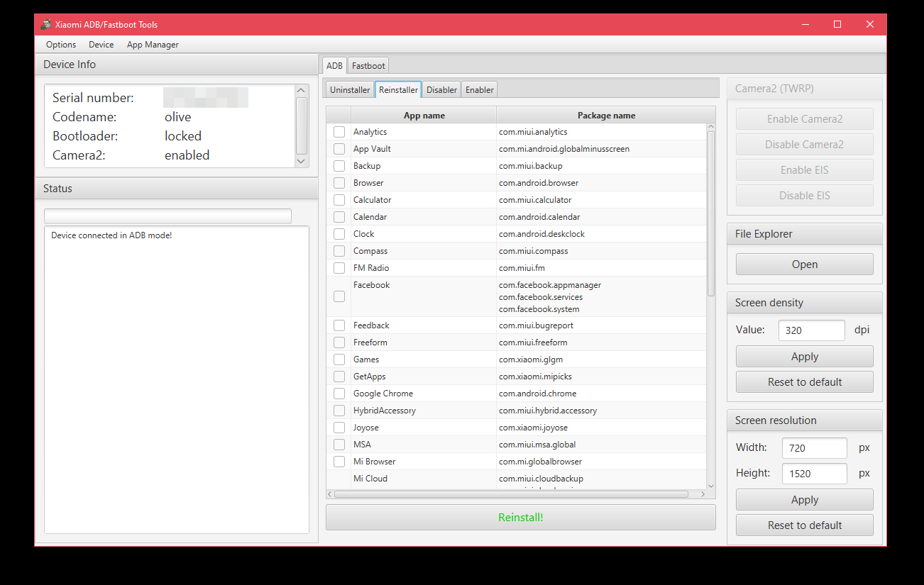Click the Screen resolution panel header
This screenshot has height=585, width=924.
pyautogui.click(x=805, y=420)
